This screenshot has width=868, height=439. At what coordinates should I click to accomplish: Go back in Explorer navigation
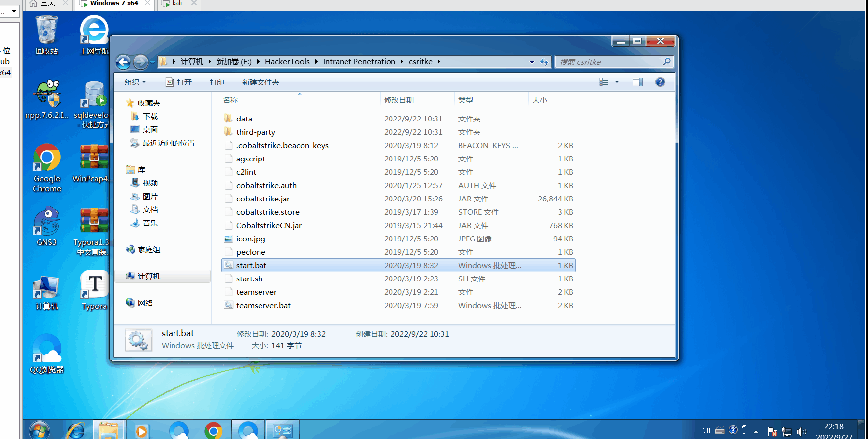tap(123, 62)
